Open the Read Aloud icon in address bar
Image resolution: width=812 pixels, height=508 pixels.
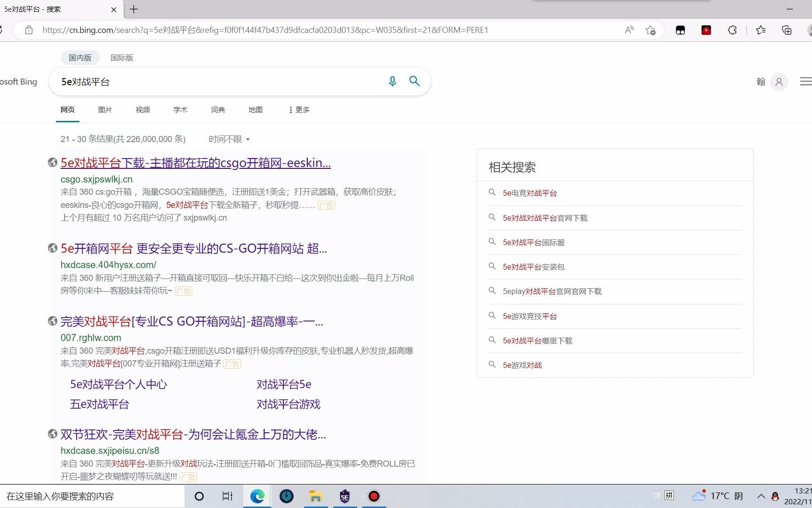tap(629, 30)
